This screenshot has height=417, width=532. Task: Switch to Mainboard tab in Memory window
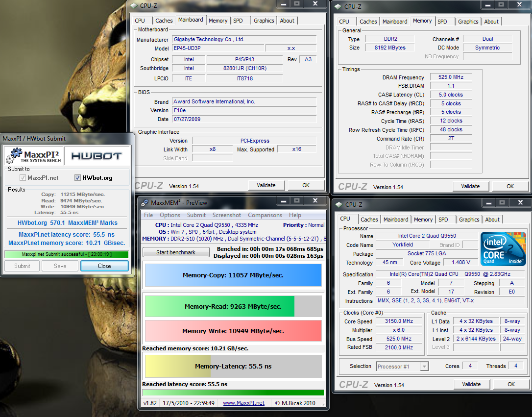(x=394, y=22)
